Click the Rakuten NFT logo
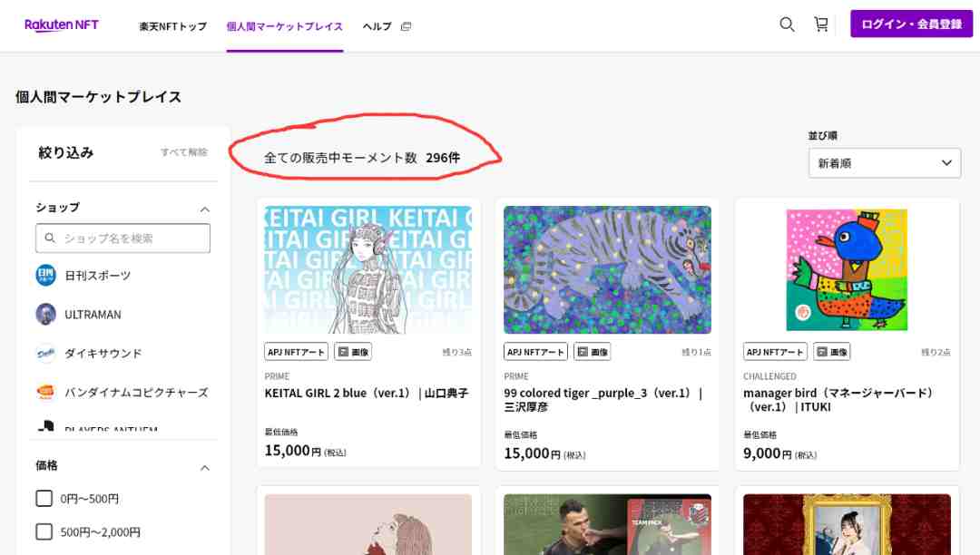The height and width of the screenshot is (555, 980). pyautogui.click(x=62, y=25)
